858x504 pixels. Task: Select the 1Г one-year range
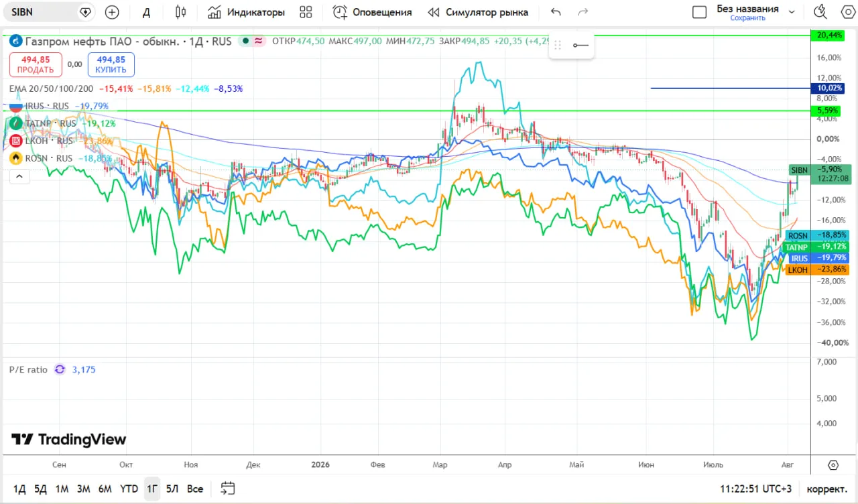tap(152, 489)
